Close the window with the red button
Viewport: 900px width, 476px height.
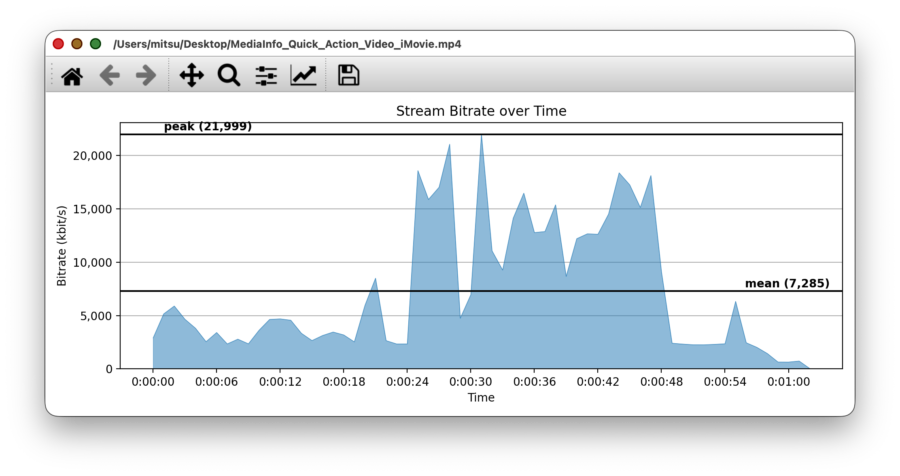pos(59,44)
